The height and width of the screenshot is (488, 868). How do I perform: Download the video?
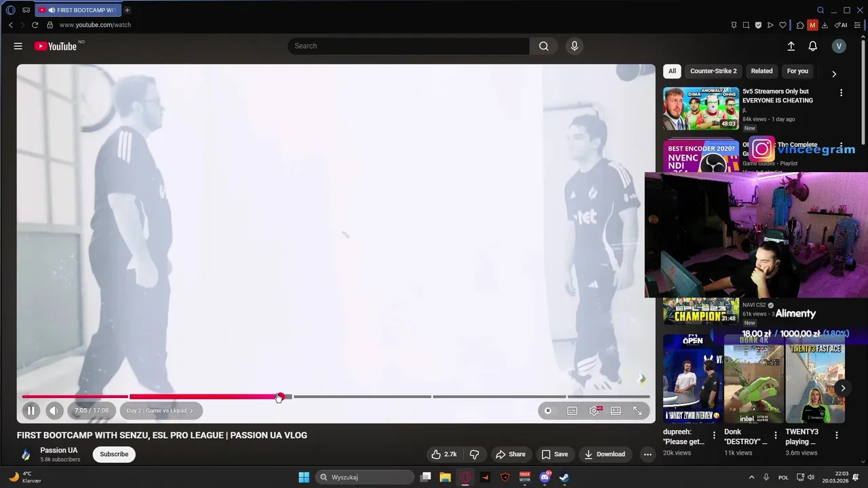(605, 454)
